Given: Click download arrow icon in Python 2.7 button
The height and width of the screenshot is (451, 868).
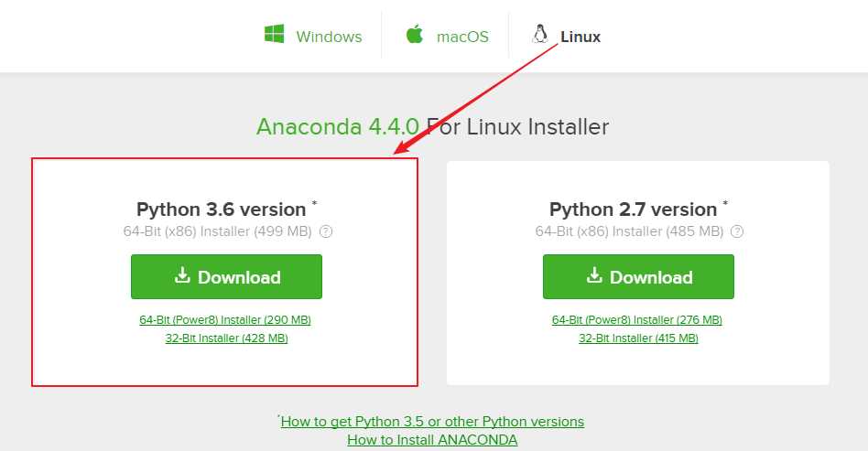Looking at the screenshot, I should (x=594, y=275).
